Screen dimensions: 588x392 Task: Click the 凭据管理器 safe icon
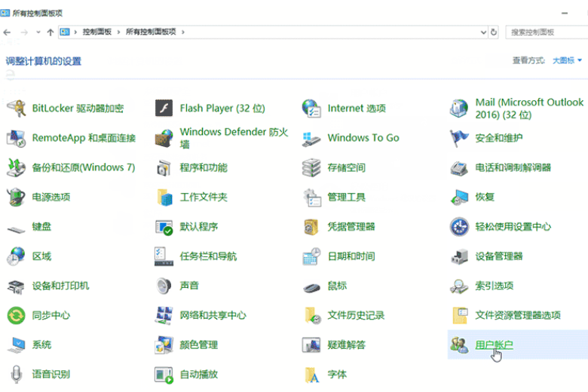pyautogui.click(x=311, y=227)
